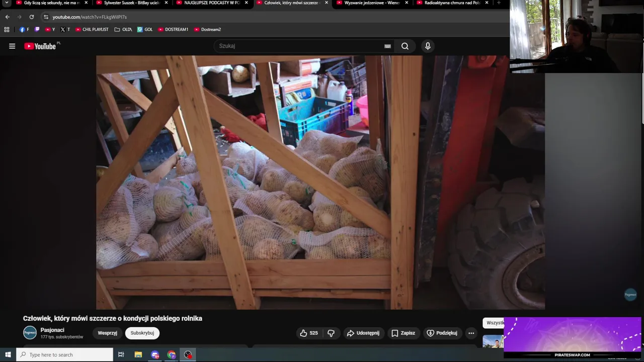This screenshot has height=362, width=644.
Task: Start voice search with the microphone icon
Action: point(428,46)
